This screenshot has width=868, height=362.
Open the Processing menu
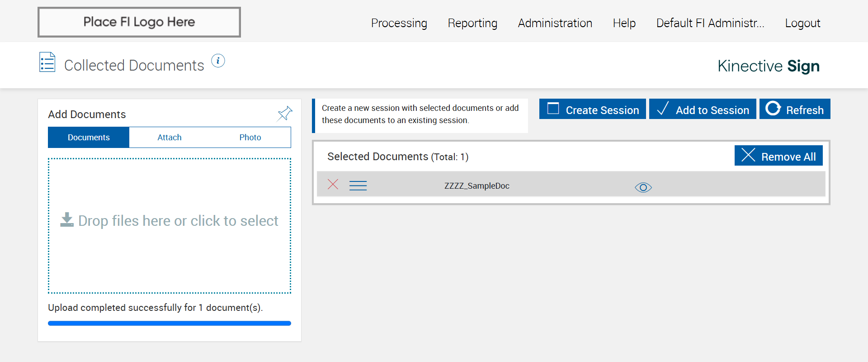coord(399,23)
